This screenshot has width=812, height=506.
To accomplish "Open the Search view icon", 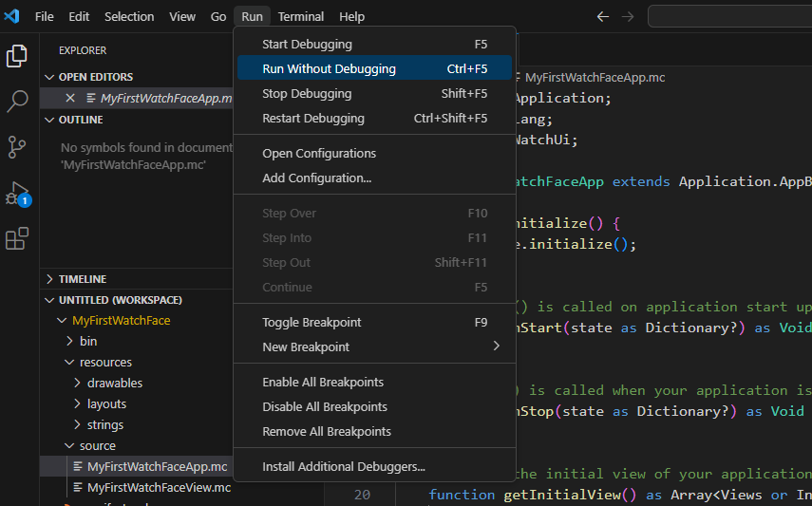I will pos(17,102).
